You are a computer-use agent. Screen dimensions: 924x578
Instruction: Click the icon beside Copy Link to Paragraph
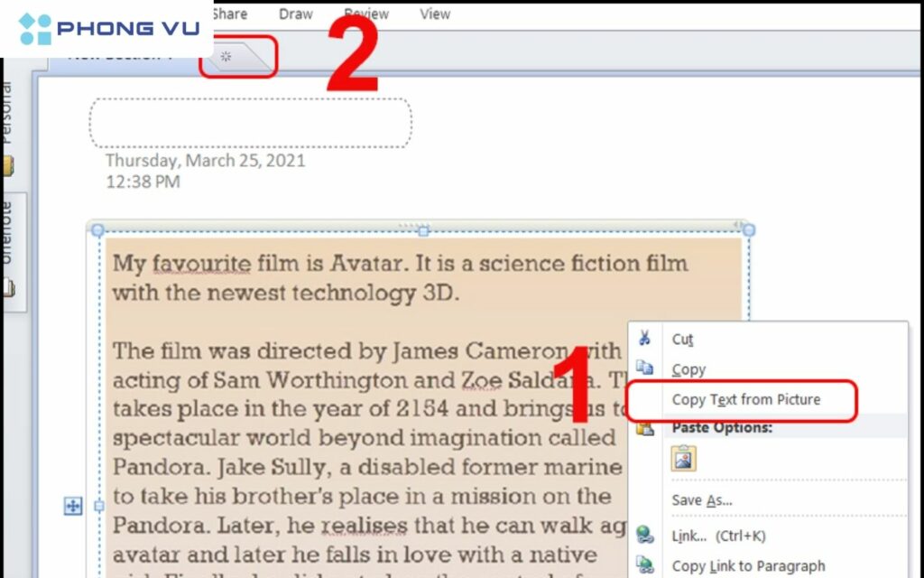pos(644,565)
